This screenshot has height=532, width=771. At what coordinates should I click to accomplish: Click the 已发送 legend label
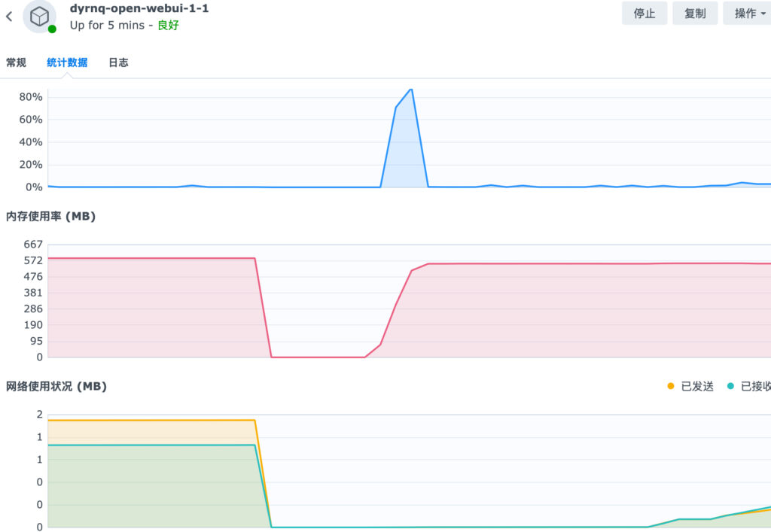pyautogui.click(x=697, y=387)
